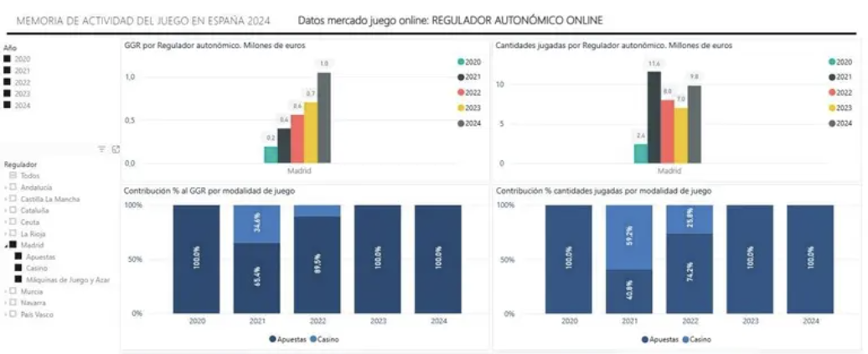Screen dimensions: 868x354
Task: Click the Casino legend dot under cantidades jugadas chart
Action: [685, 339]
